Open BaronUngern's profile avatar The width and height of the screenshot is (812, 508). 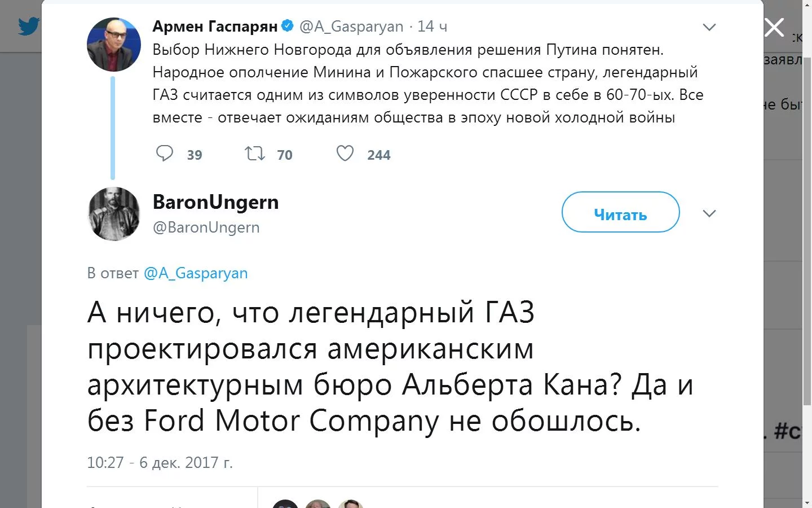coord(114,214)
